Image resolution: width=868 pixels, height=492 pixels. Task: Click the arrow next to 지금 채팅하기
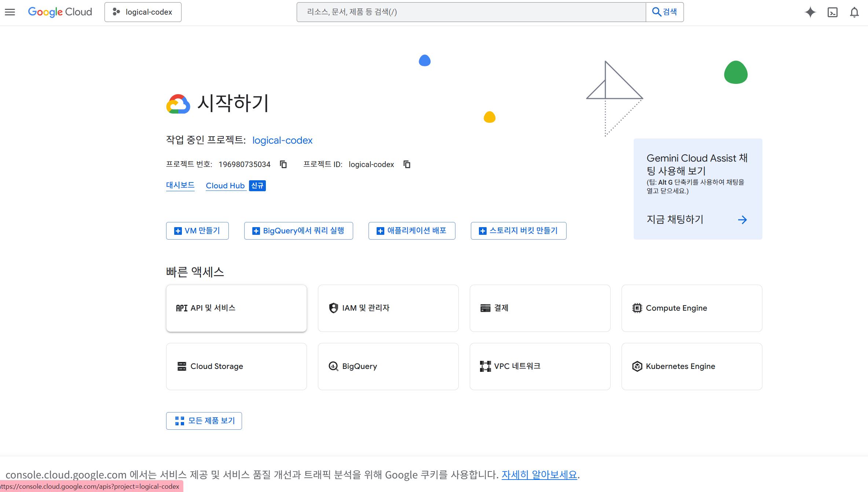(742, 220)
